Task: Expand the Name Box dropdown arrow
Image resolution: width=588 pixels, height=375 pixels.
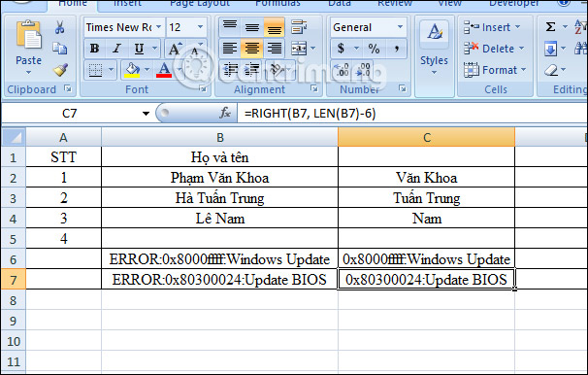Action: tap(146, 113)
